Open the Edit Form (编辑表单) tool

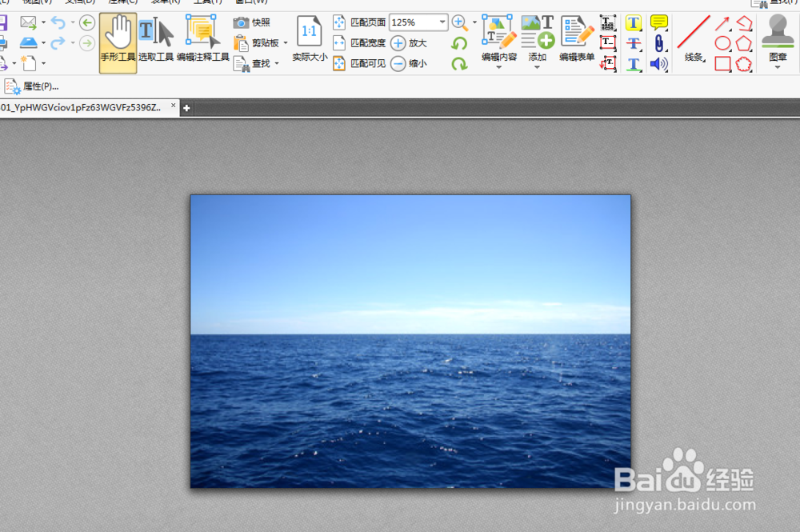point(577,38)
